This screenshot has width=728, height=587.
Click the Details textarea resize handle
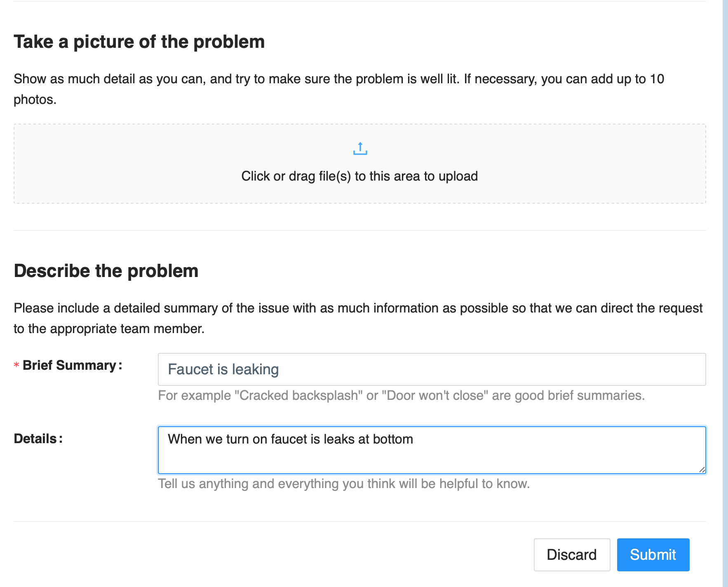coord(702,470)
